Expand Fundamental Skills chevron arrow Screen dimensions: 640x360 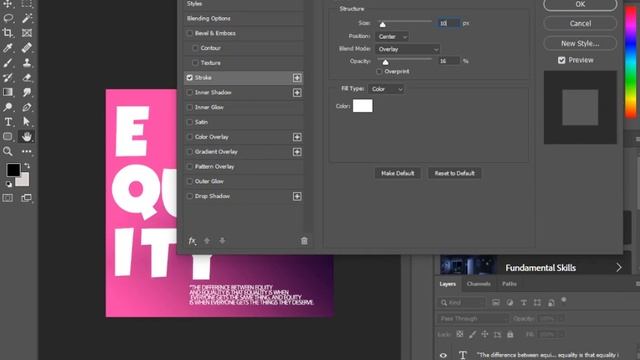coord(619,267)
